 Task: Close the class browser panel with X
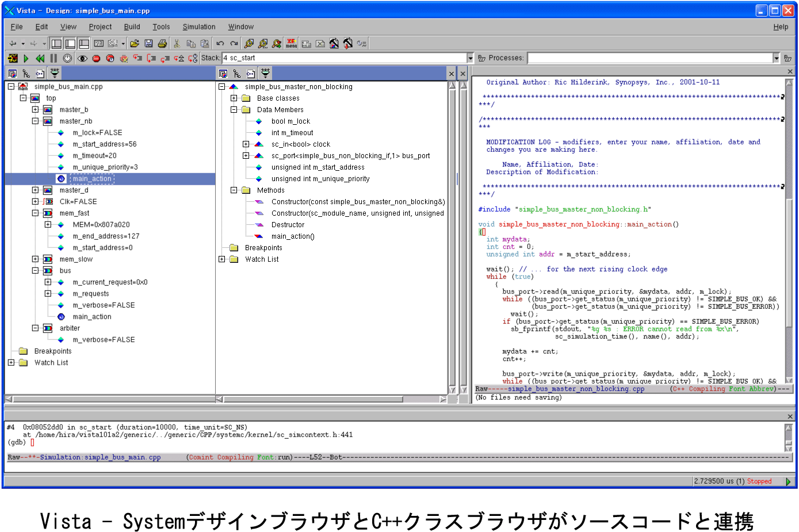[452, 74]
